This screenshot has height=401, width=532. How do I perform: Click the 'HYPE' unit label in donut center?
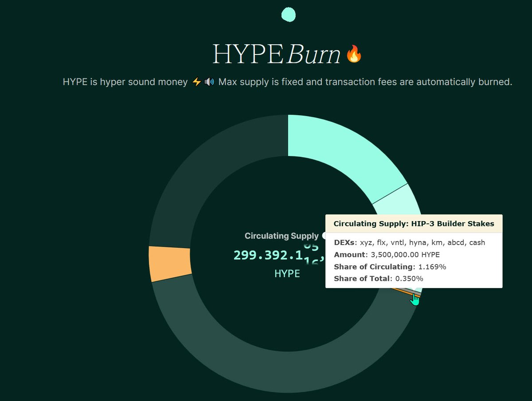[287, 274]
